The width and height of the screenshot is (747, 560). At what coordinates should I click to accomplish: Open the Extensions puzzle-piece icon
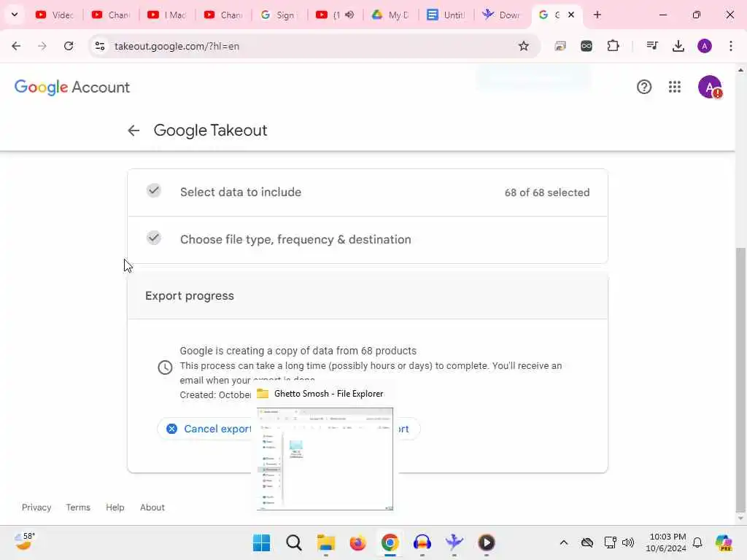613,46
